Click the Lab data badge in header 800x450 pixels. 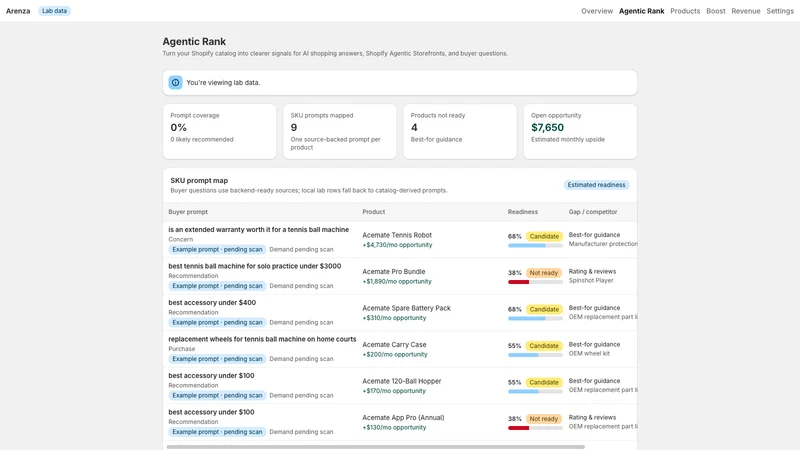[x=54, y=11]
